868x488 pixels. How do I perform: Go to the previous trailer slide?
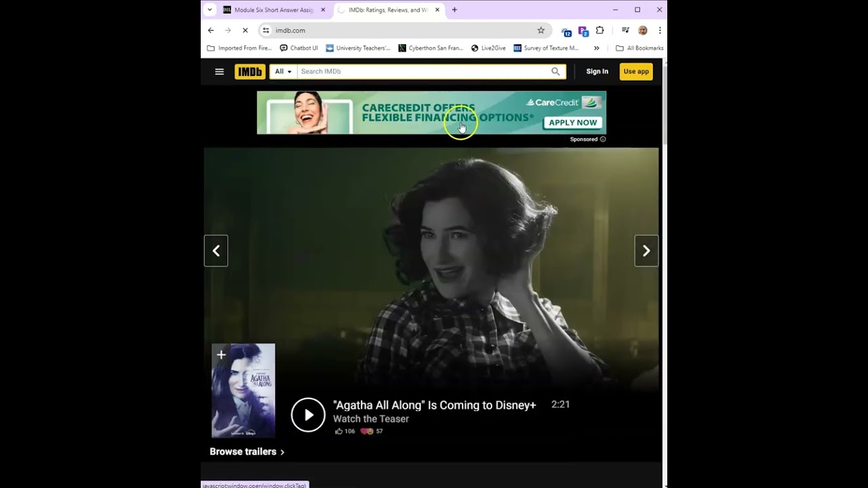click(216, 251)
